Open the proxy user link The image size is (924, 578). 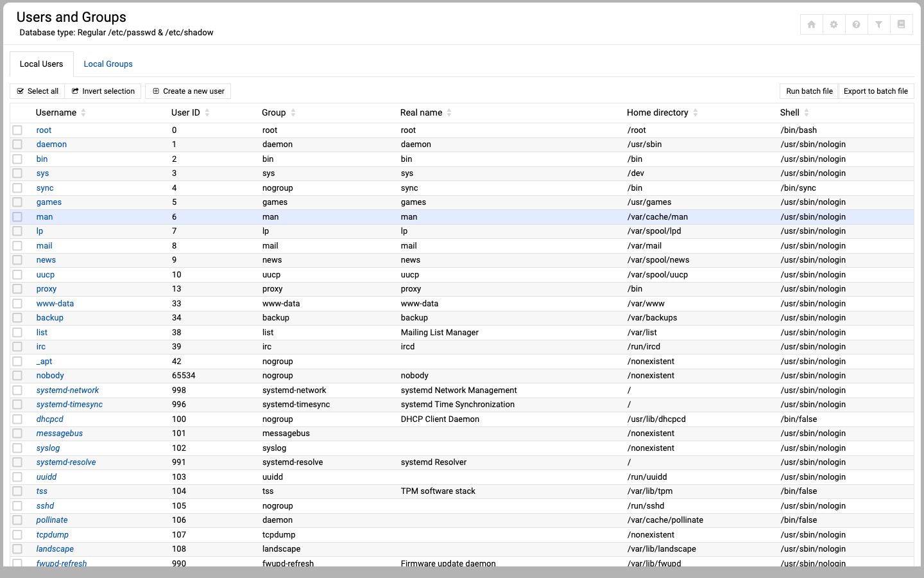pyautogui.click(x=46, y=289)
